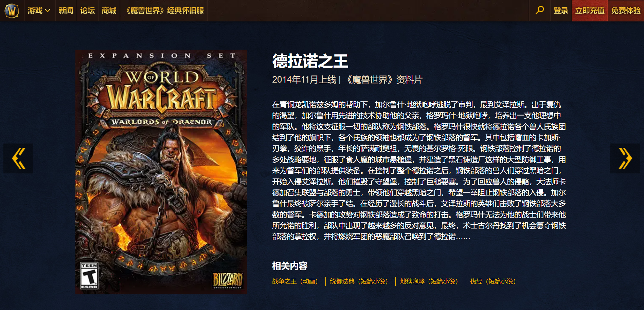Go to the previous expansion with left arrow

(18, 158)
